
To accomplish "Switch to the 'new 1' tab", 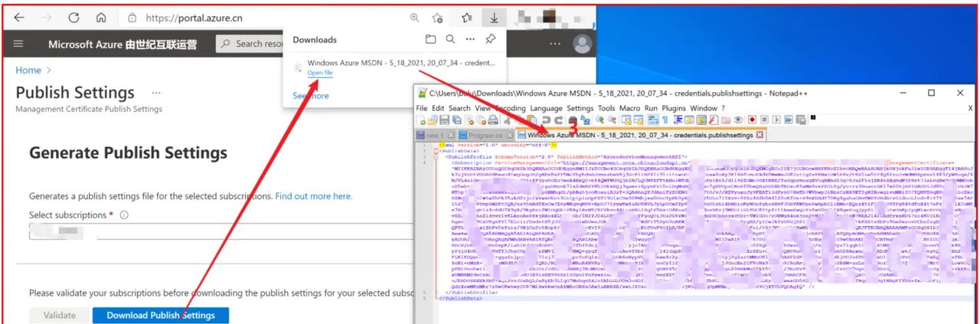I will [x=433, y=136].
